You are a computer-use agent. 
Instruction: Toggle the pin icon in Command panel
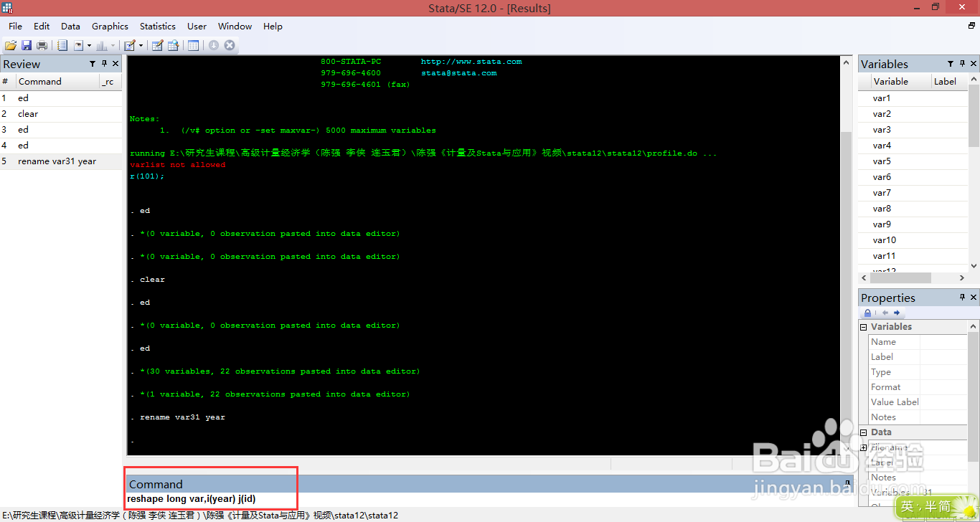click(x=847, y=483)
